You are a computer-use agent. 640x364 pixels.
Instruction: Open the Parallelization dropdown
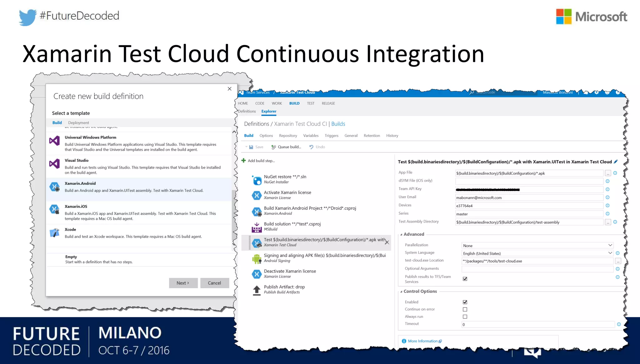(x=537, y=245)
